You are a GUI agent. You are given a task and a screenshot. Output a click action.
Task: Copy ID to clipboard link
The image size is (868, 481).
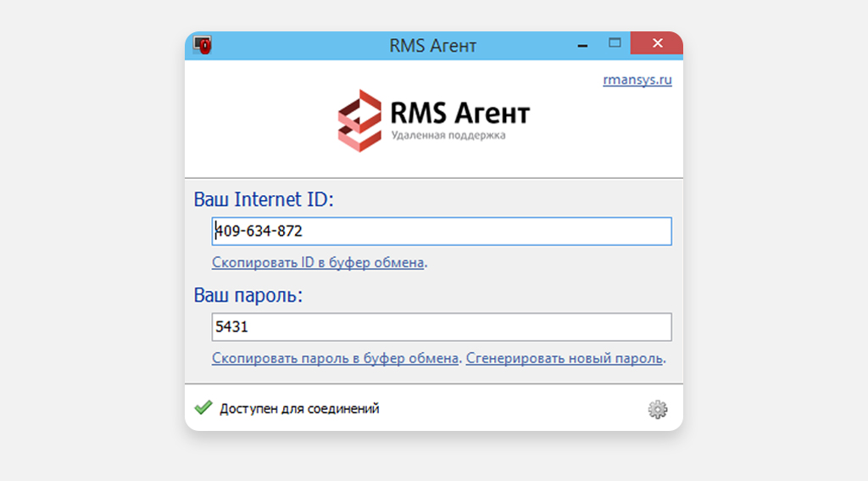[318, 262]
